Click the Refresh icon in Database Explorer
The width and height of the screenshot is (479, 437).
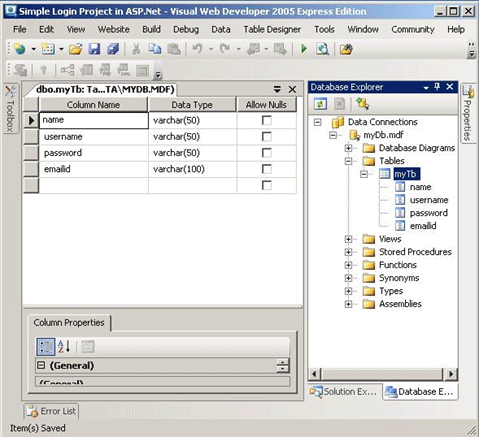[x=320, y=104]
